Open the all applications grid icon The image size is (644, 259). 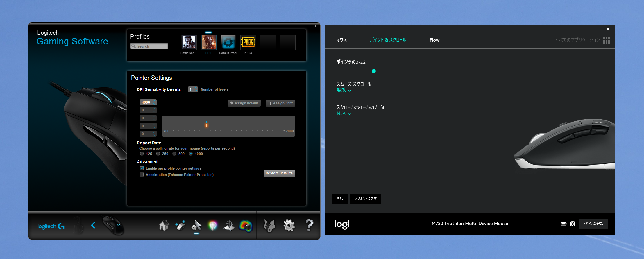(x=607, y=40)
